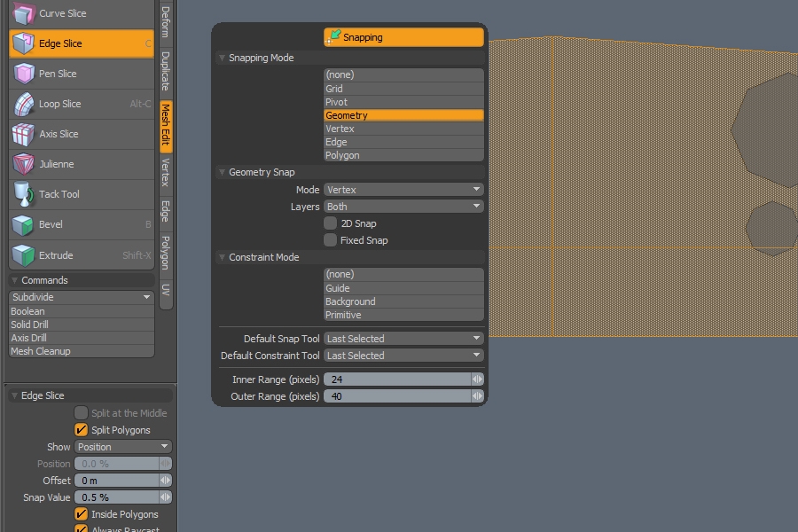Set Snapping Mode to (none)

403,74
